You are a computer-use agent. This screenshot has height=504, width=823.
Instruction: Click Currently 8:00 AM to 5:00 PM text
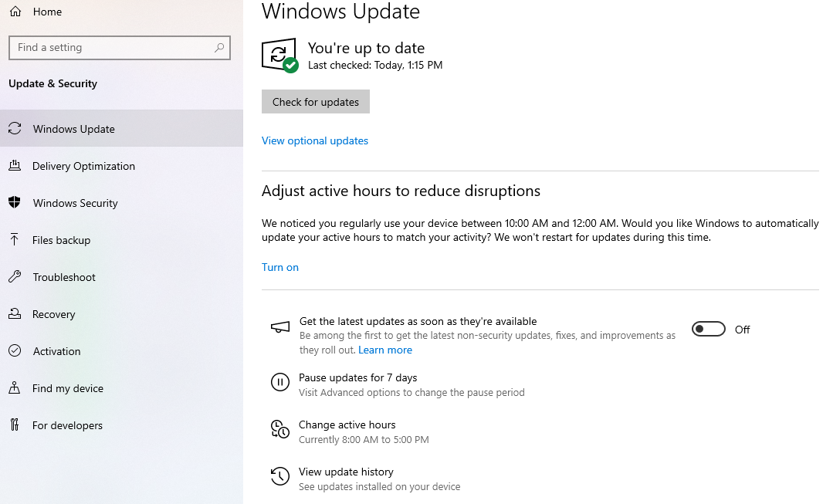coord(364,439)
